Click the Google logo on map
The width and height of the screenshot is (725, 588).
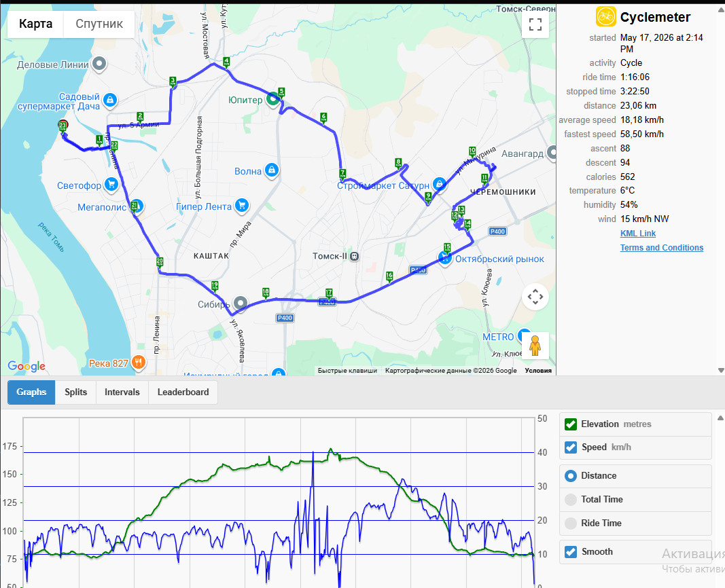(x=26, y=366)
